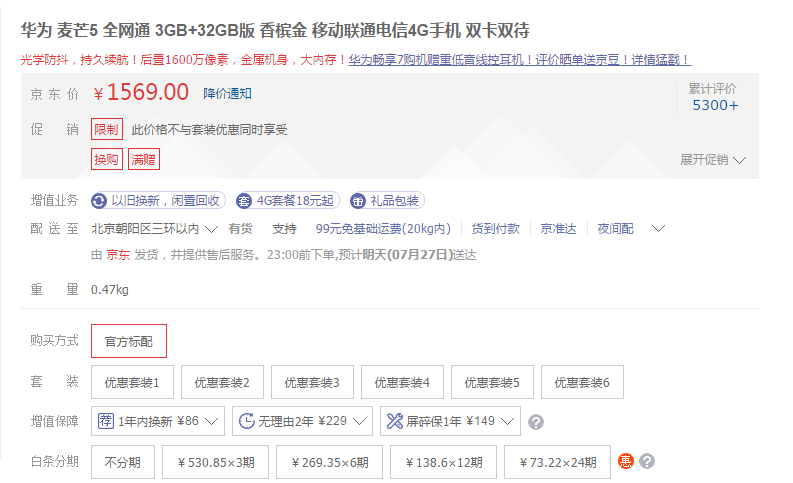793x483 pixels.
Task: Click the 限制 promotion tag
Action: 107,129
